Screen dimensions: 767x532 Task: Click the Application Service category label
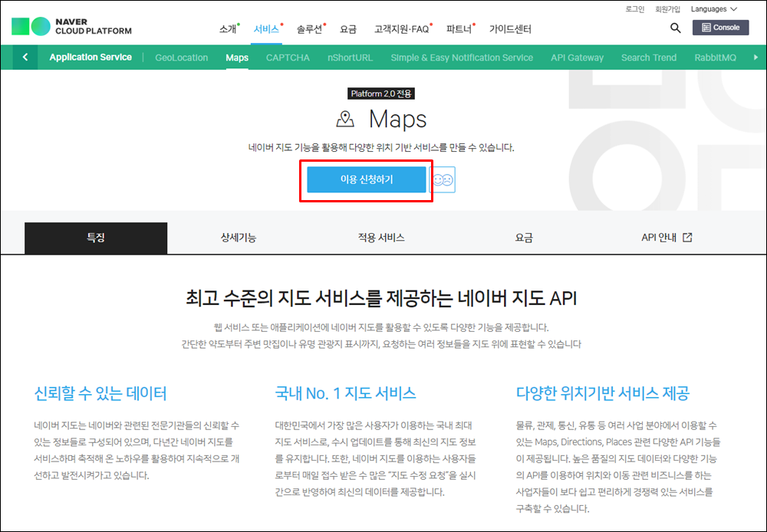point(91,57)
